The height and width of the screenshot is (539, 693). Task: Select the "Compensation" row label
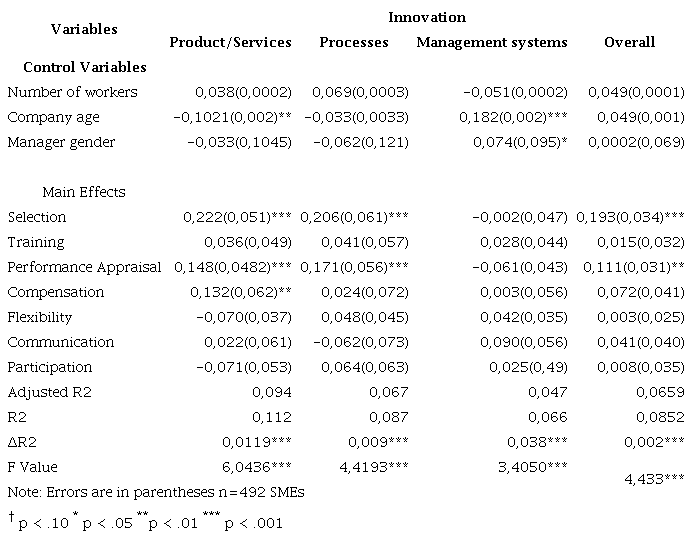tap(55, 292)
